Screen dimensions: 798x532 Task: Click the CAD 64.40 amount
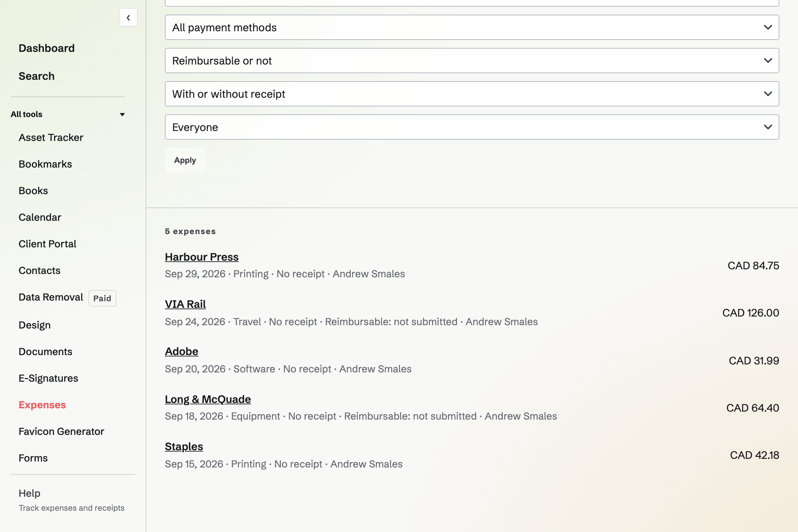point(752,408)
